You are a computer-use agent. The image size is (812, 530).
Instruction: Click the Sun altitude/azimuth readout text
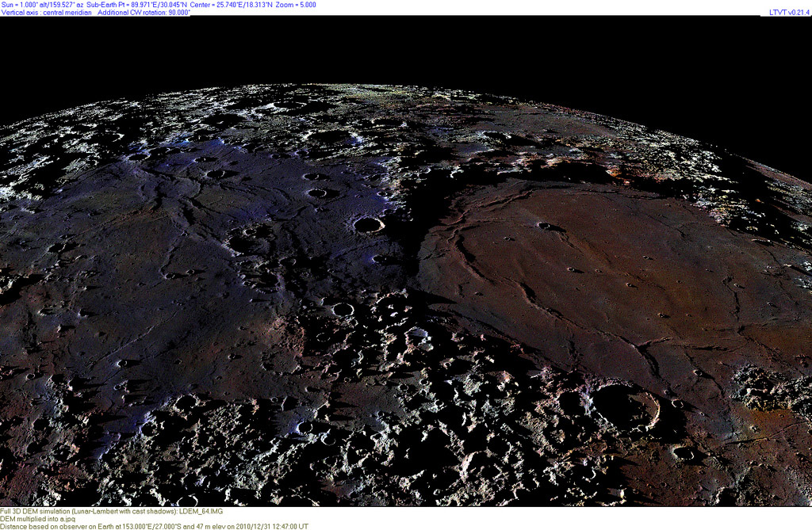pos(43,5)
